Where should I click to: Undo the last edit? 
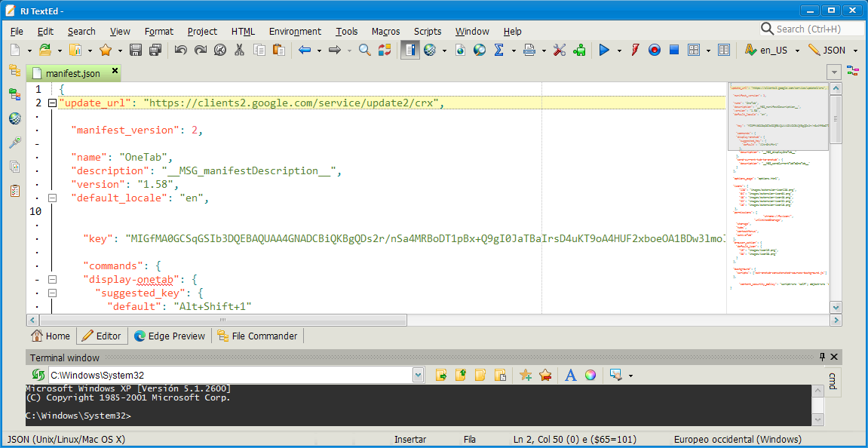pos(180,51)
